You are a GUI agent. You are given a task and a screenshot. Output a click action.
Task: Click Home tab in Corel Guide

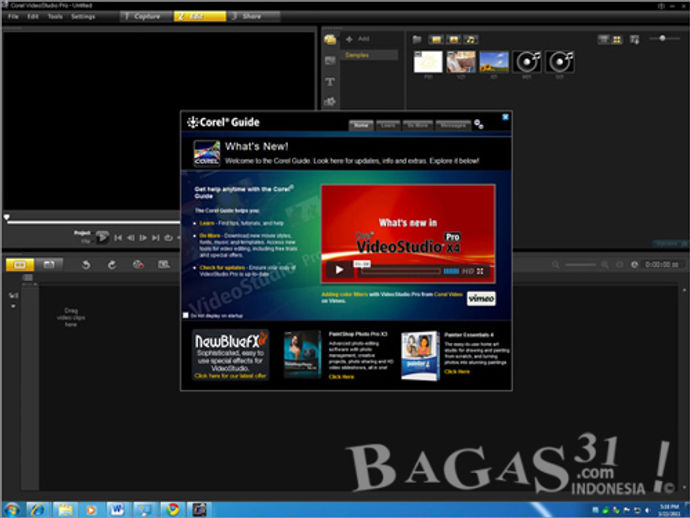[361, 125]
